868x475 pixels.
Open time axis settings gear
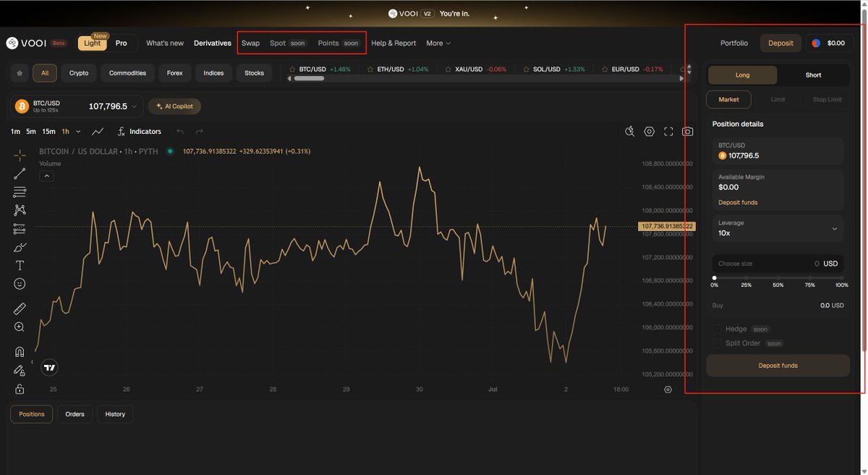tap(668, 390)
